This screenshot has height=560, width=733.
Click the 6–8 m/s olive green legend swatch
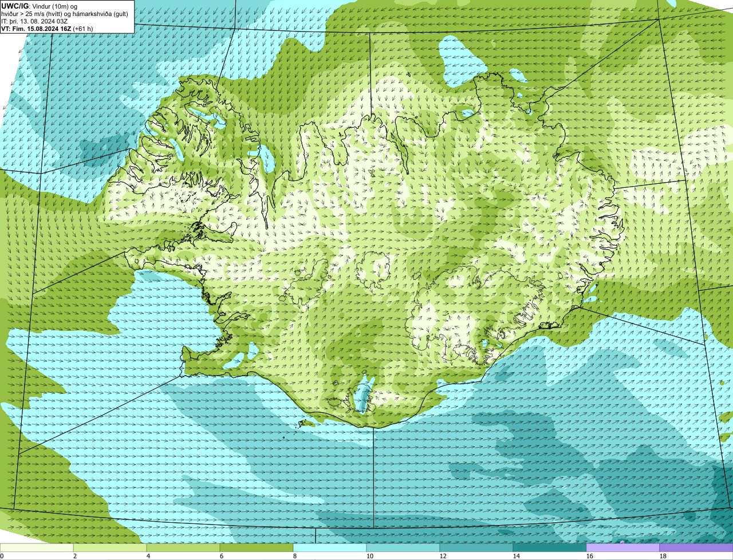coord(257,547)
